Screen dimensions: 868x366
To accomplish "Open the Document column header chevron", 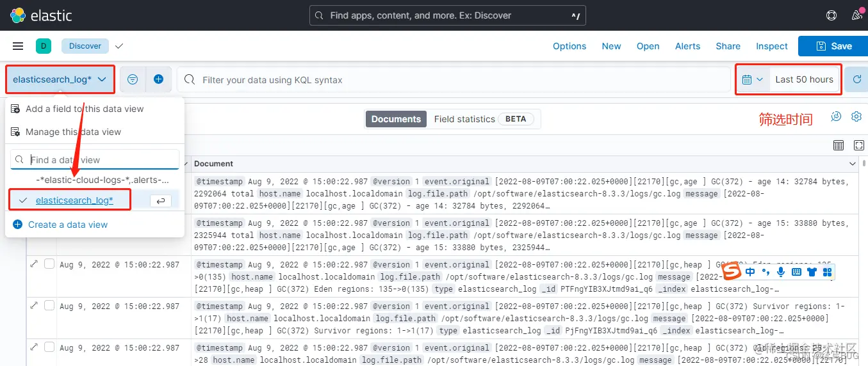I will (852, 164).
